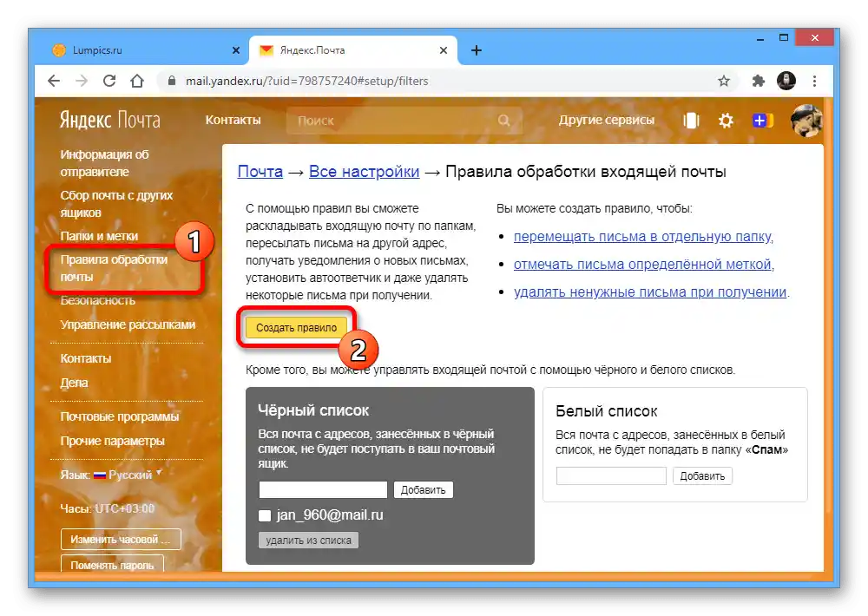Open Сбор почты с других ящиков
Image resolution: width=868 pixels, height=616 pixels.
[116, 204]
